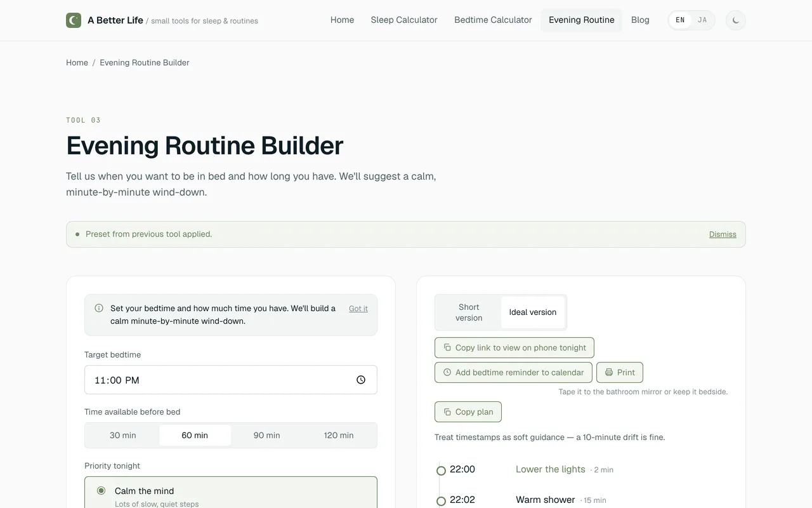
Task: Click the TOOL 03 label
Action: coord(83,120)
